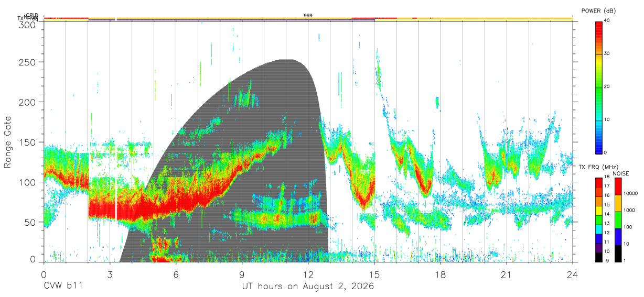Viewport: 644px width, 297px height.
Task: Click the 1000 label in the NOISE legend
Action: point(630,210)
